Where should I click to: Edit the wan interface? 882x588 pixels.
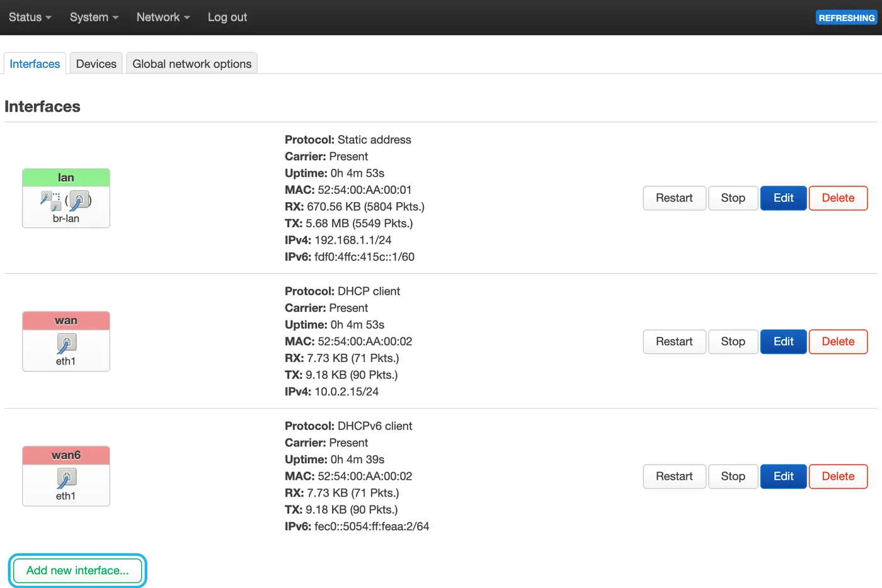784,341
